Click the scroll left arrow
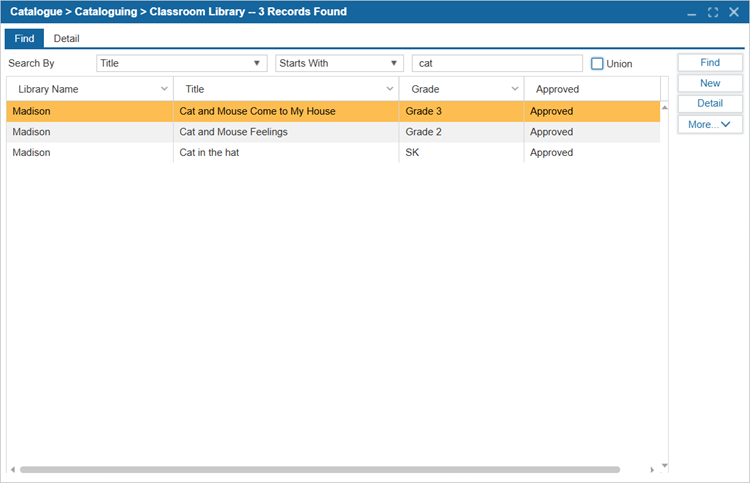Screen dimensions: 750x483 tap(13, 470)
